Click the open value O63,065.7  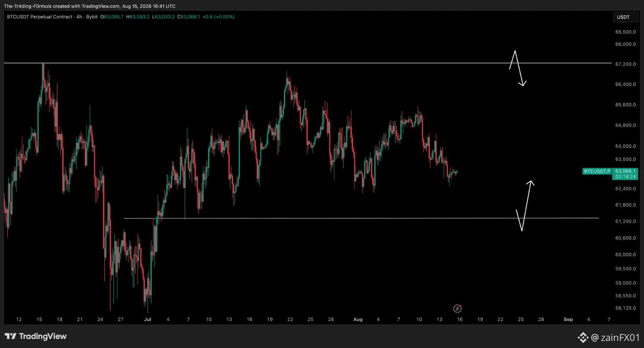point(112,17)
